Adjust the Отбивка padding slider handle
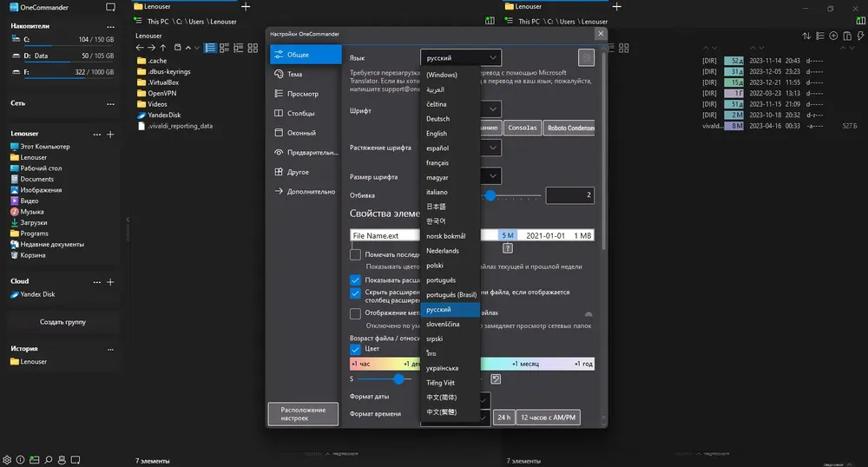The height and width of the screenshot is (467, 868). (x=490, y=195)
